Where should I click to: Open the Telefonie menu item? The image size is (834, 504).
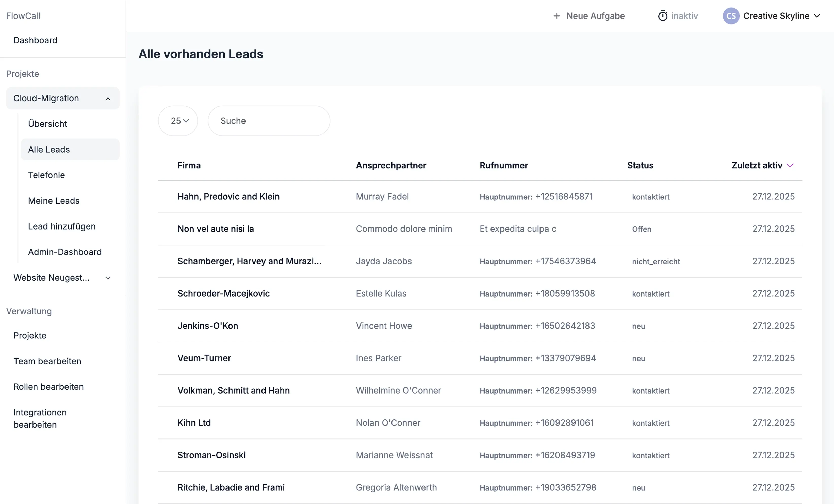(46, 175)
